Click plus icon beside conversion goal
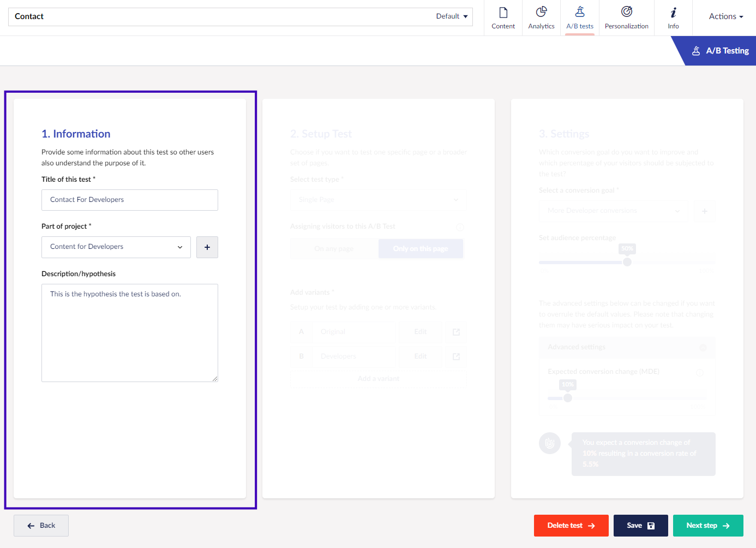This screenshot has width=756, height=548. (x=704, y=211)
